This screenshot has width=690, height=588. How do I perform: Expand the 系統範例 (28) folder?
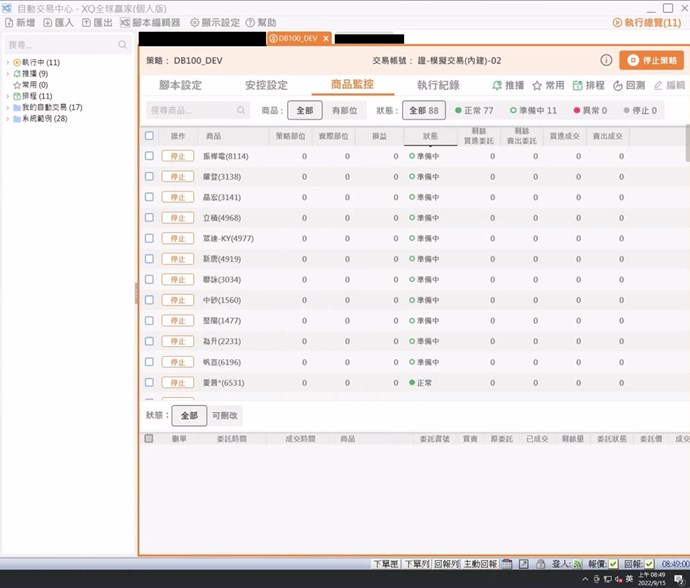coord(8,118)
